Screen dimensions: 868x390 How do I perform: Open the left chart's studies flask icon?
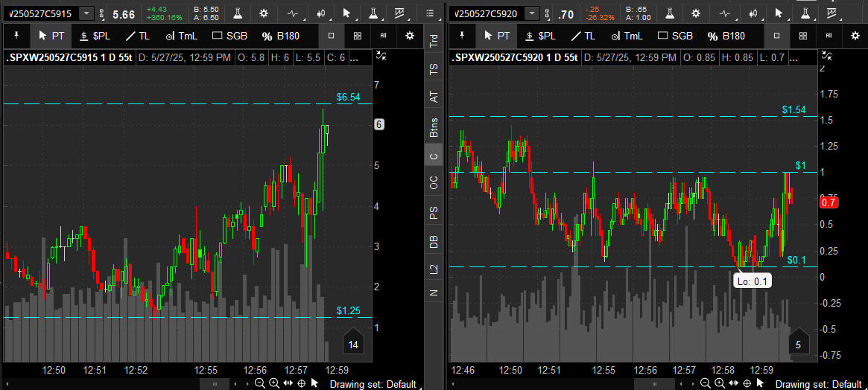[x=238, y=13]
